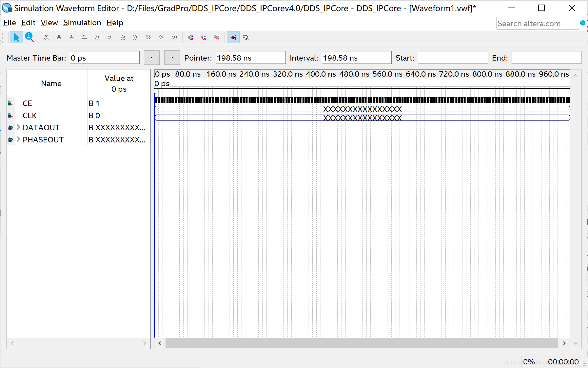Toggle Snap to Grid button
This screenshot has width=588, height=368.
click(x=246, y=37)
